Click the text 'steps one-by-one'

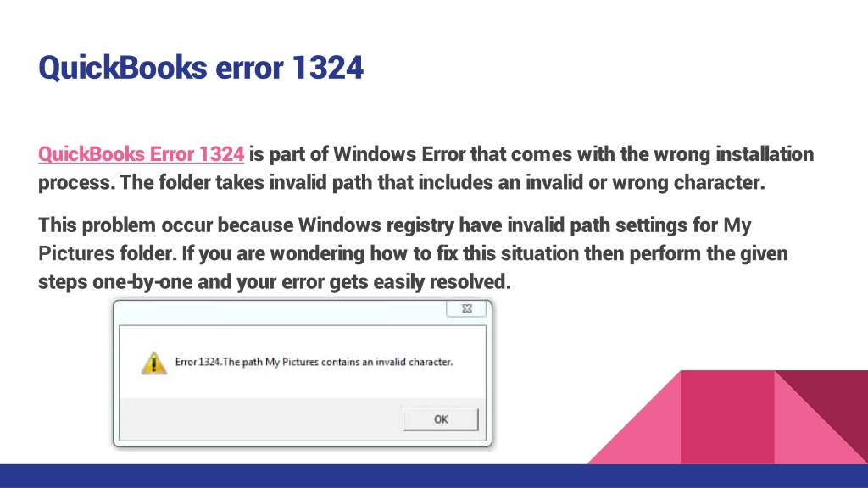115,281
